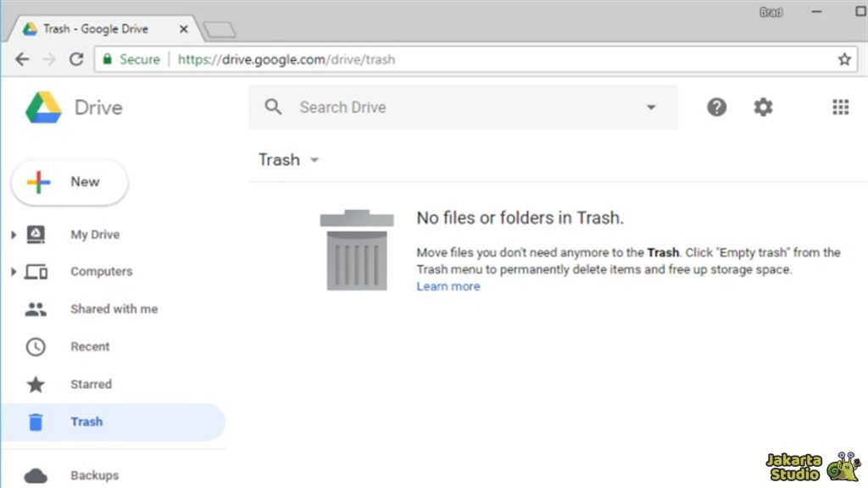Viewport: 868px width, 488px height.
Task: Open the Google apps grid icon
Action: click(x=840, y=107)
